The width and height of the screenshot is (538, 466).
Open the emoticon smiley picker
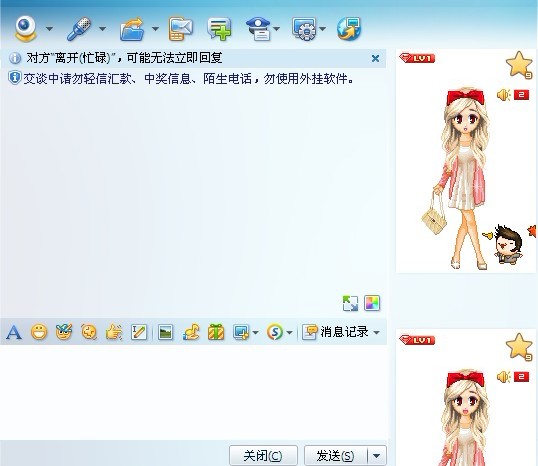39,332
